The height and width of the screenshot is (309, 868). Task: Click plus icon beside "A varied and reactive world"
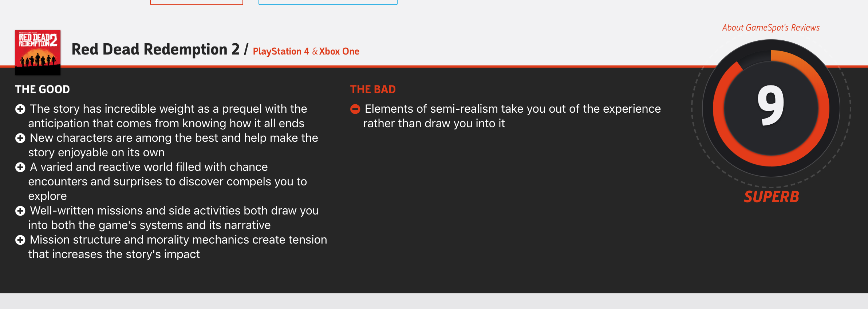[20, 167]
